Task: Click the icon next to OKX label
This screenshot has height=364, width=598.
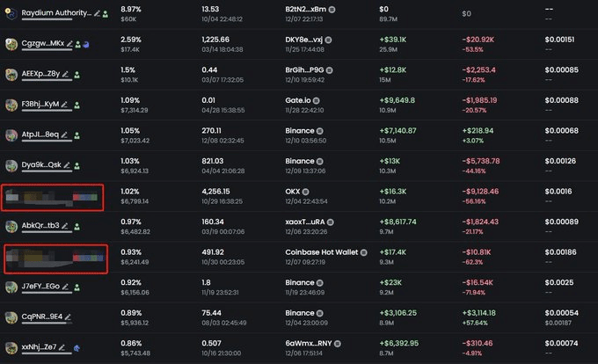Action: [305, 192]
